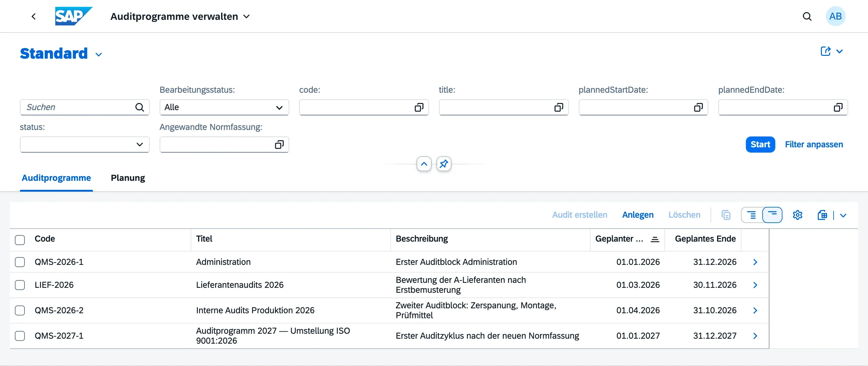Screen dimensions: 868x366
Task: Mark the QMS-2027-1 row checkbox
Action: coord(20,336)
